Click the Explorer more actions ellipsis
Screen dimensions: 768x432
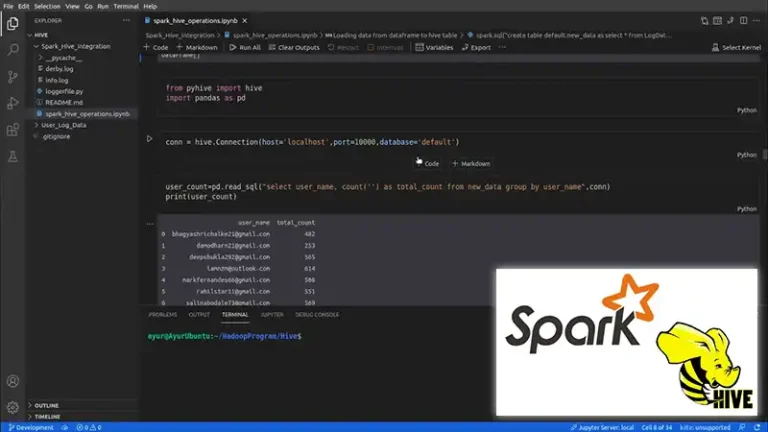click(x=126, y=21)
